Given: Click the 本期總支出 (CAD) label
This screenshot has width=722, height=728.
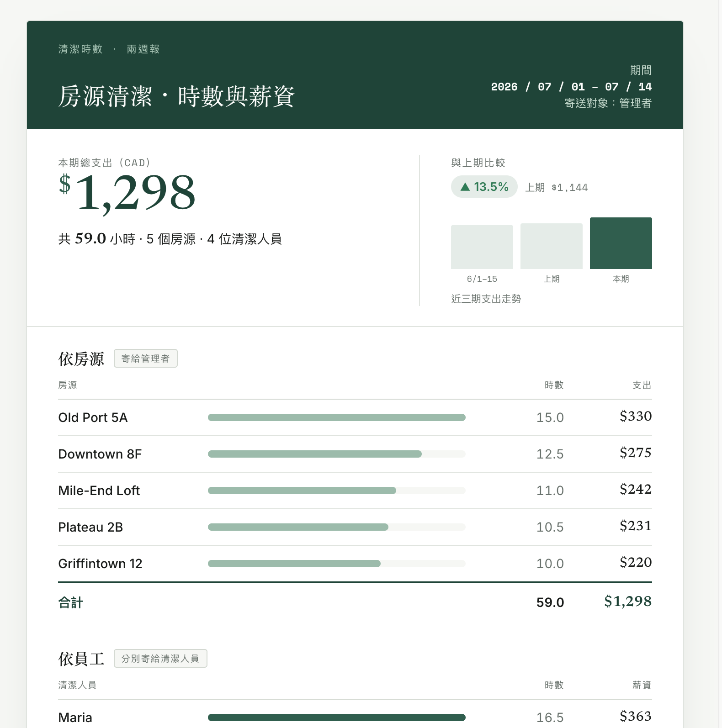Looking at the screenshot, I should point(105,163).
